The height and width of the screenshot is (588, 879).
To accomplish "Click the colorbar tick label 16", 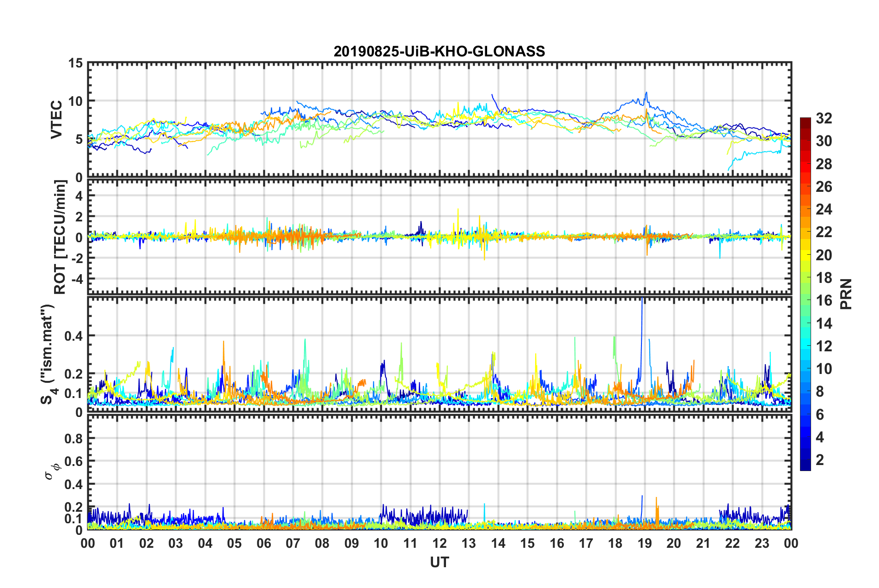I will pos(824,300).
